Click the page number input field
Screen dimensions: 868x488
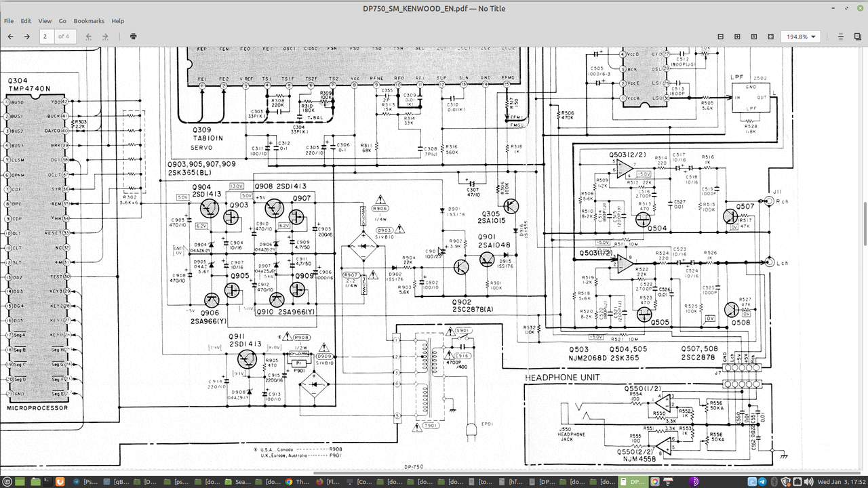coord(47,36)
